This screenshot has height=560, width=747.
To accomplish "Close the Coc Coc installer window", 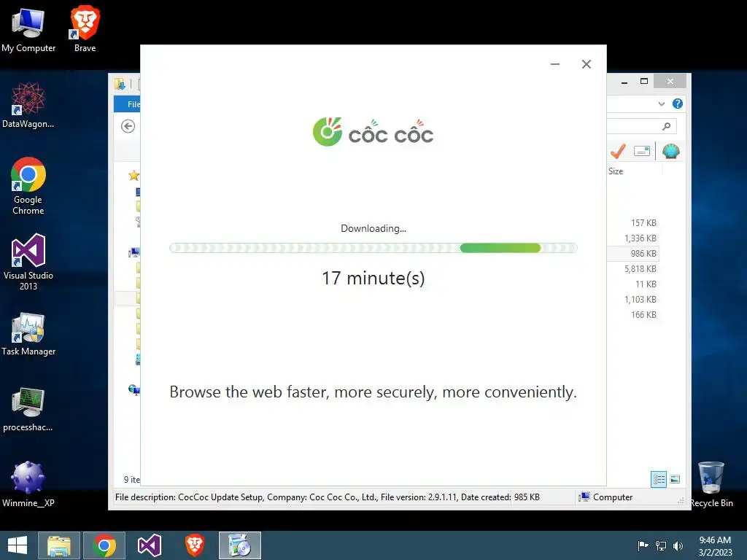I will coord(587,64).
